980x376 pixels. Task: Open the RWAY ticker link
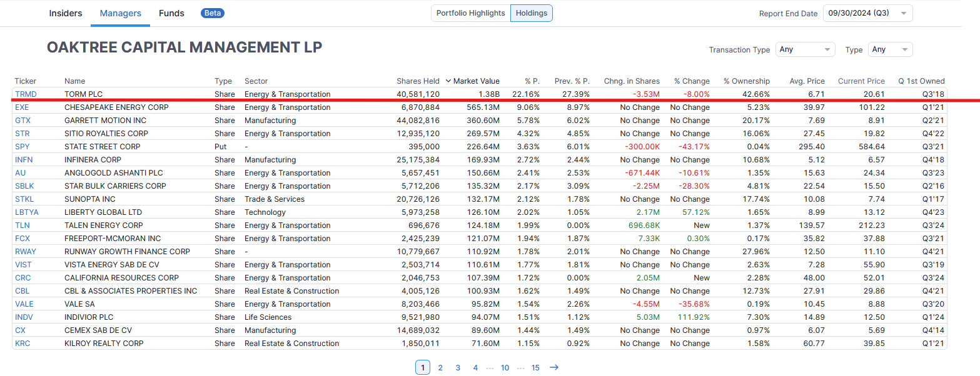tap(26, 252)
